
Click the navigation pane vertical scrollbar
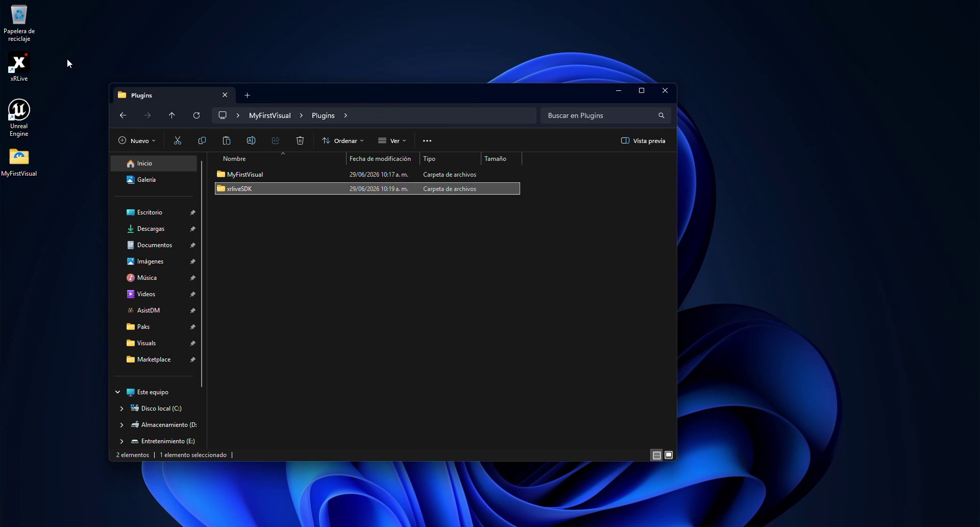click(202, 274)
